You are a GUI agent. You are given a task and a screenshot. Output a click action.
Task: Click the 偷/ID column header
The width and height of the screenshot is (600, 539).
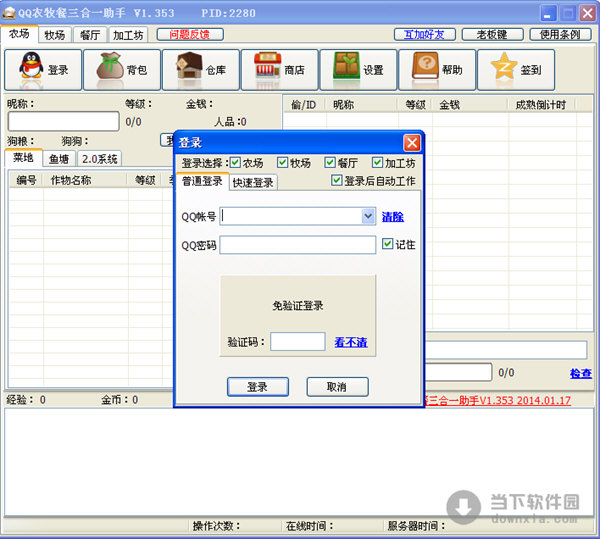coord(304,104)
